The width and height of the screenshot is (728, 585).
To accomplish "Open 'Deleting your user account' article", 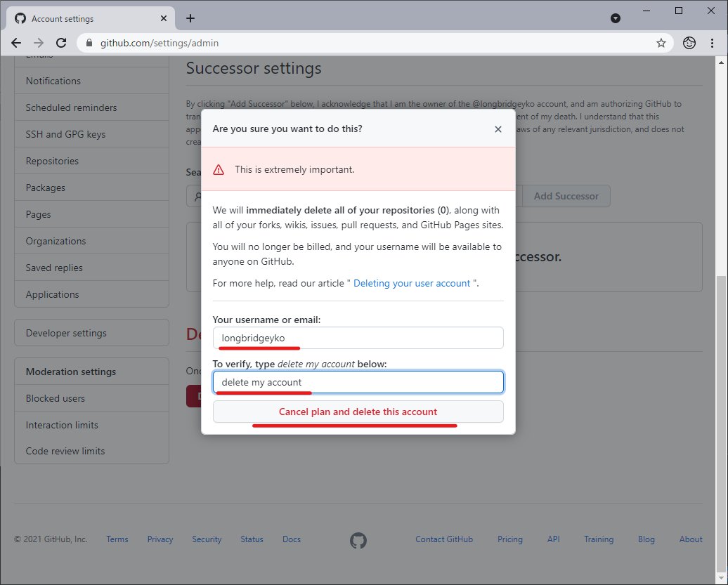I will pyautogui.click(x=412, y=283).
